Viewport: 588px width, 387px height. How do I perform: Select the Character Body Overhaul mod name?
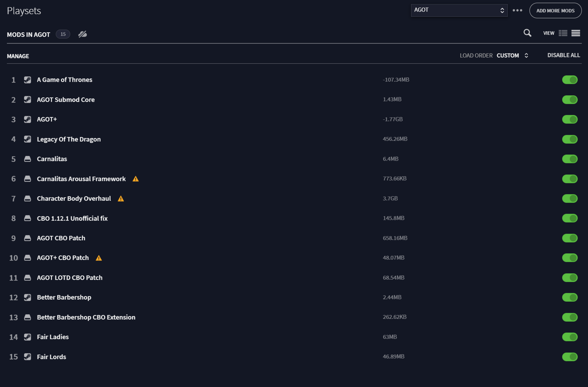coord(74,199)
